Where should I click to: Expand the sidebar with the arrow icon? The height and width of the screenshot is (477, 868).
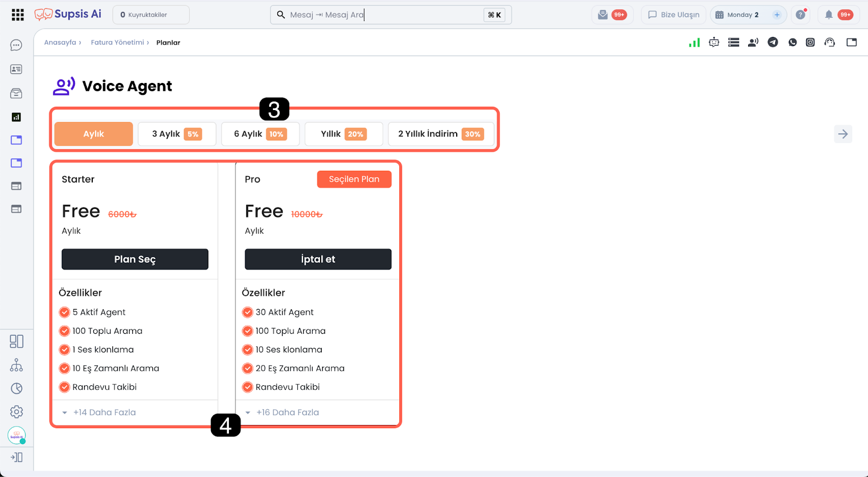(x=16, y=457)
